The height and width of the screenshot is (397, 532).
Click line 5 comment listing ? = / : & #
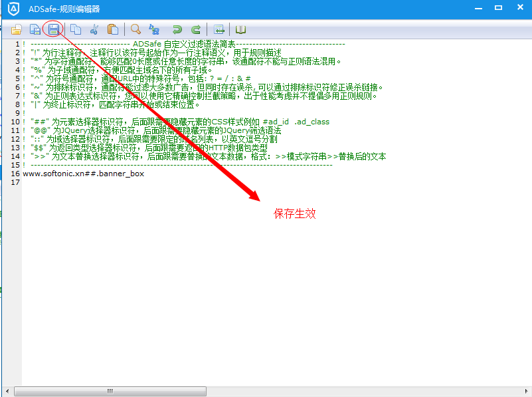(137, 78)
